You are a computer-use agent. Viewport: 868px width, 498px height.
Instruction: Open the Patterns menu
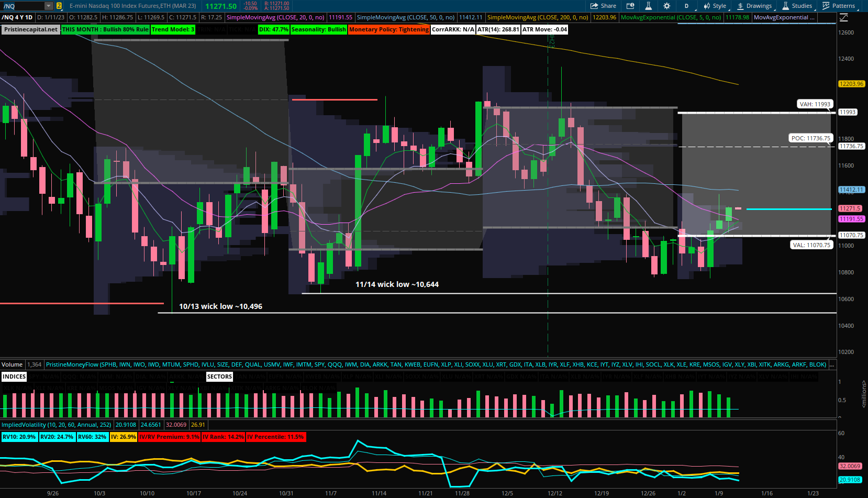(x=839, y=6)
